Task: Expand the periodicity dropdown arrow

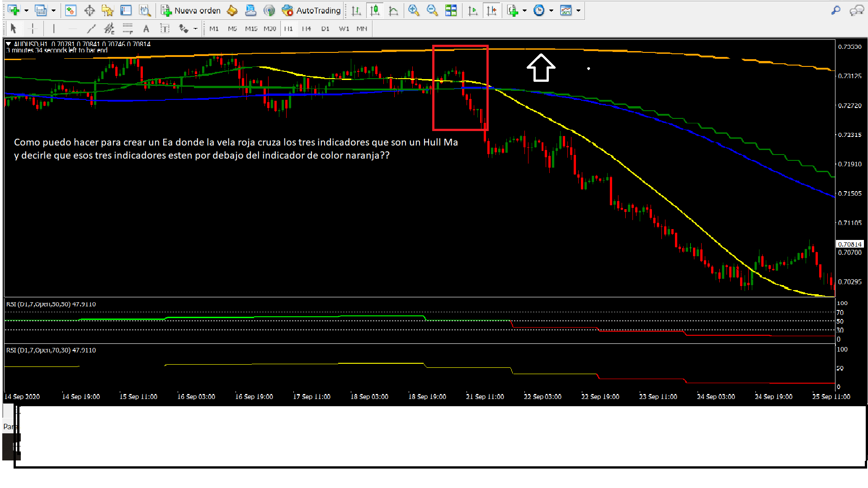Action: pyautogui.click(x=551, y=10)
